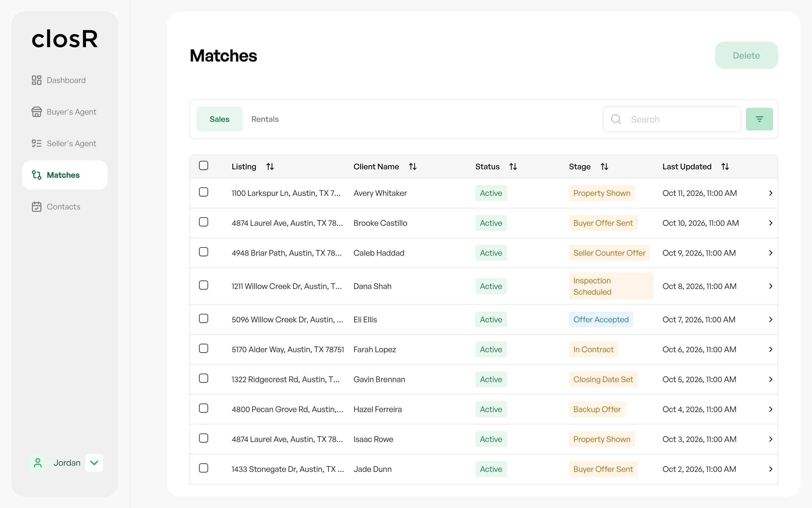This screenshot has height=508, width=812.
Task: Toggle the select-all checkbox in table header
Action: point(204,166)
